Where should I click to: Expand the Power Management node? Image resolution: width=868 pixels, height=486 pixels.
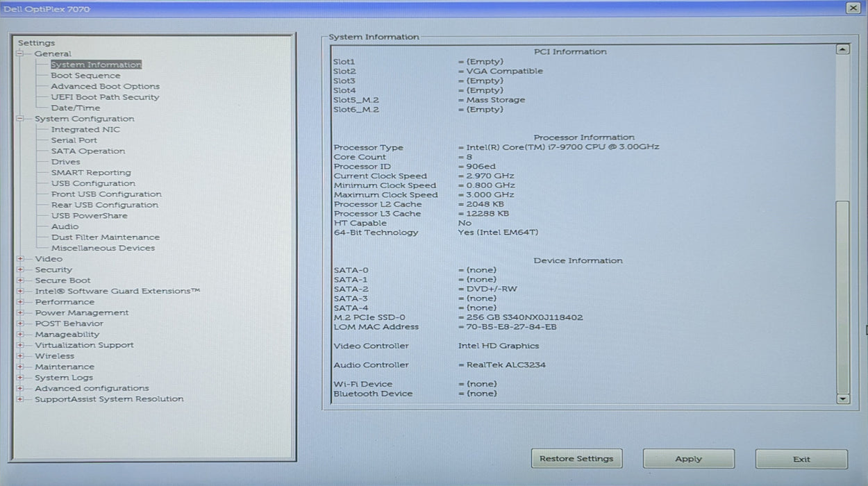pos(21,312)
